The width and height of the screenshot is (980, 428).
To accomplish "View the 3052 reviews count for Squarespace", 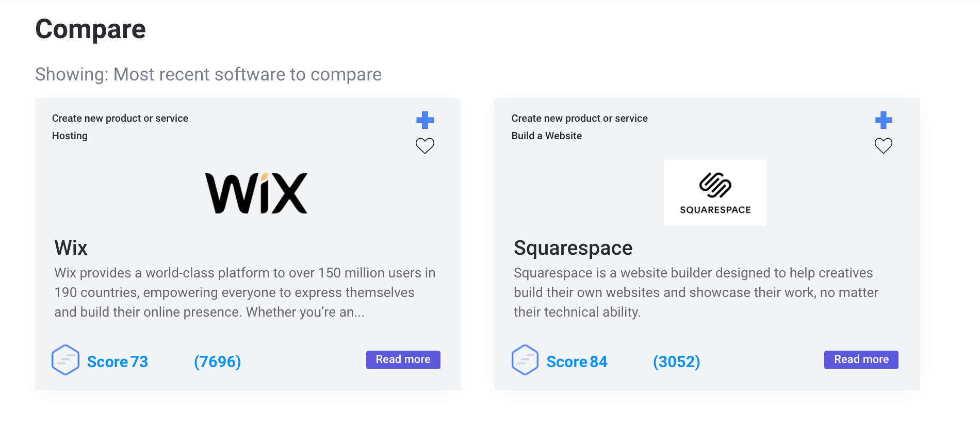I will coord(676,361).
